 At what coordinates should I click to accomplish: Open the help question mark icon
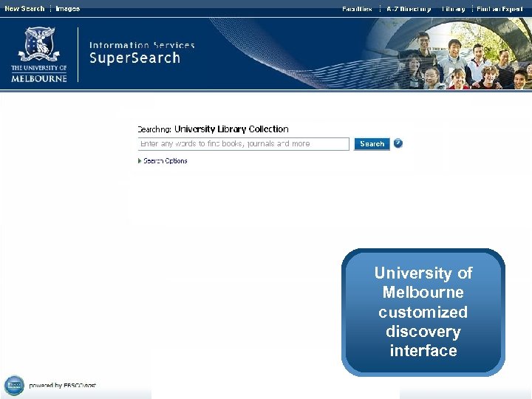click(x=398, y=143)
